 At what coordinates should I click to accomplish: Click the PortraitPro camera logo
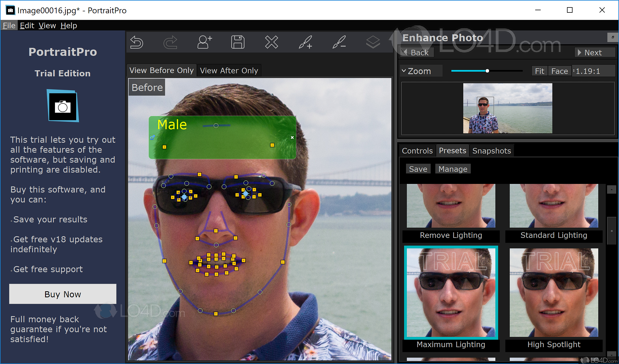pos(63,106)
